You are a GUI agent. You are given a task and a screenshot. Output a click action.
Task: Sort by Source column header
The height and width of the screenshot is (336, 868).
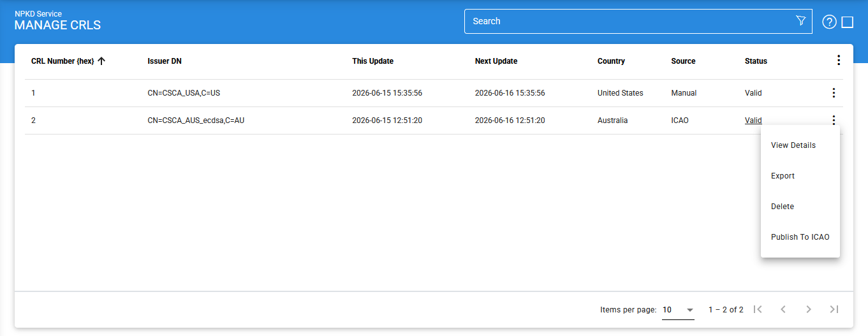pos(683,61)
